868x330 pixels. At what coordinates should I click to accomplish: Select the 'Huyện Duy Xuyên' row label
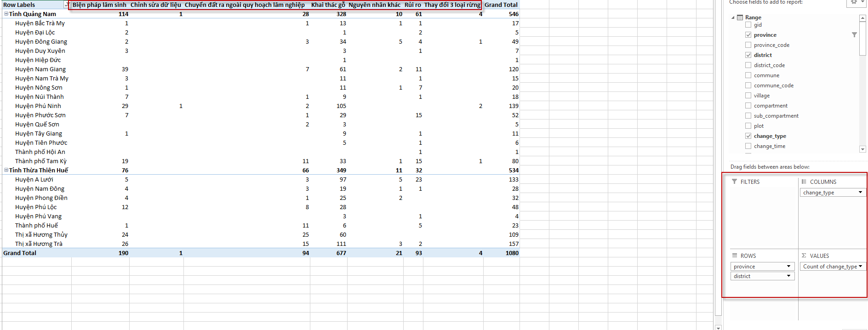[x=40, y=51]
